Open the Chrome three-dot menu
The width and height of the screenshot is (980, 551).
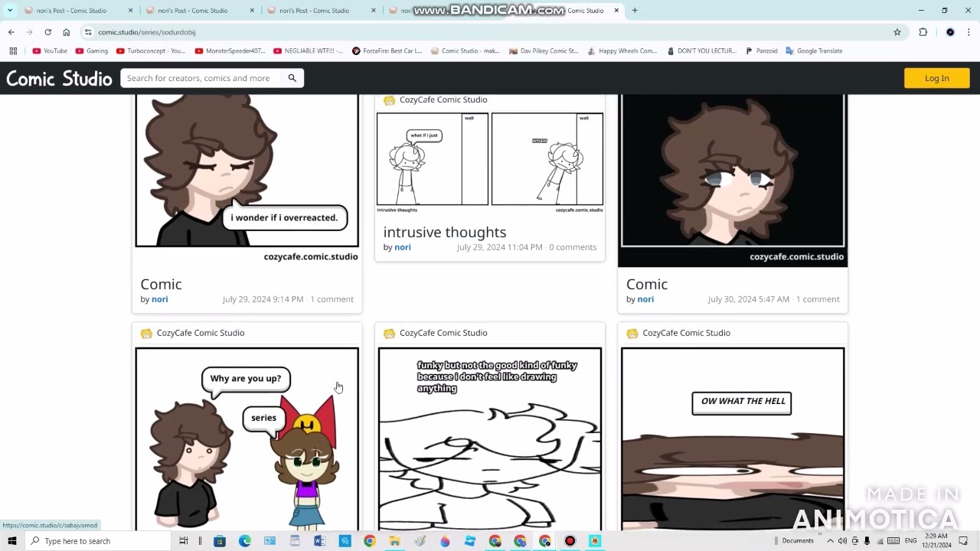[x=969, y=32]
